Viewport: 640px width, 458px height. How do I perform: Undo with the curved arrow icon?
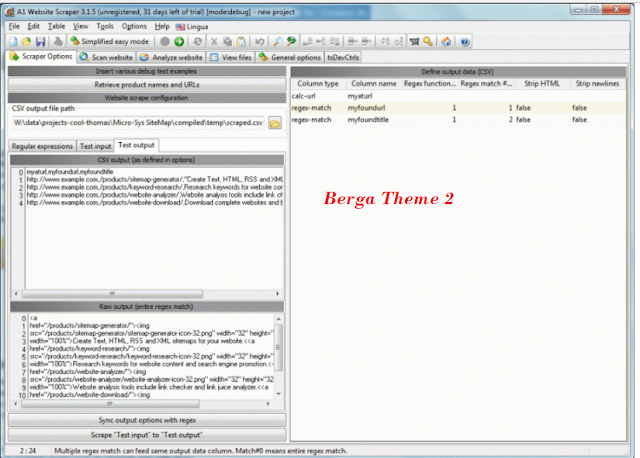259,42
